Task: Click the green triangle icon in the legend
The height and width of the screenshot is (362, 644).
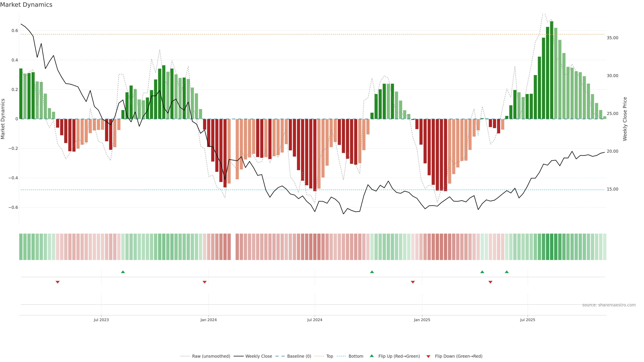Action: click(372, 356)
